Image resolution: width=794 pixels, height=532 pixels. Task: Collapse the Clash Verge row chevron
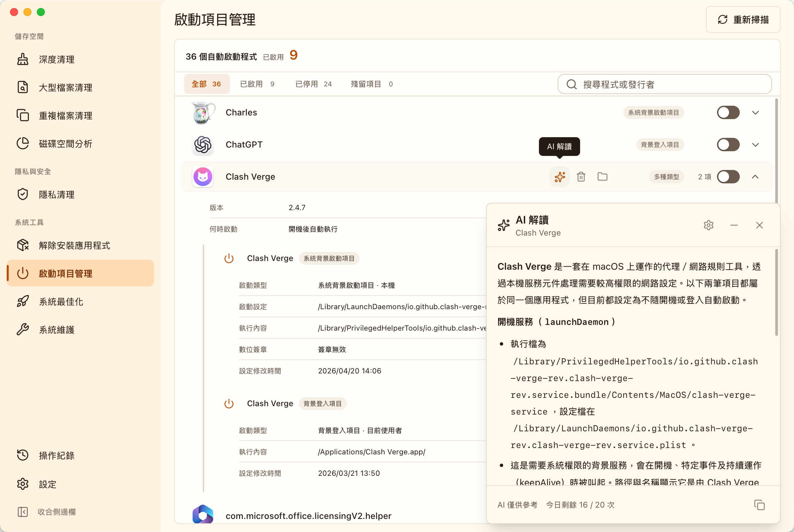(x=755, y=177)
